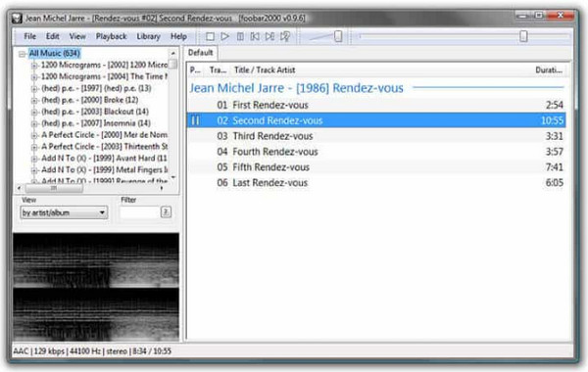Select track 05 Fifth Rendez-vous
Screen dimensions: 588x372
376,167
